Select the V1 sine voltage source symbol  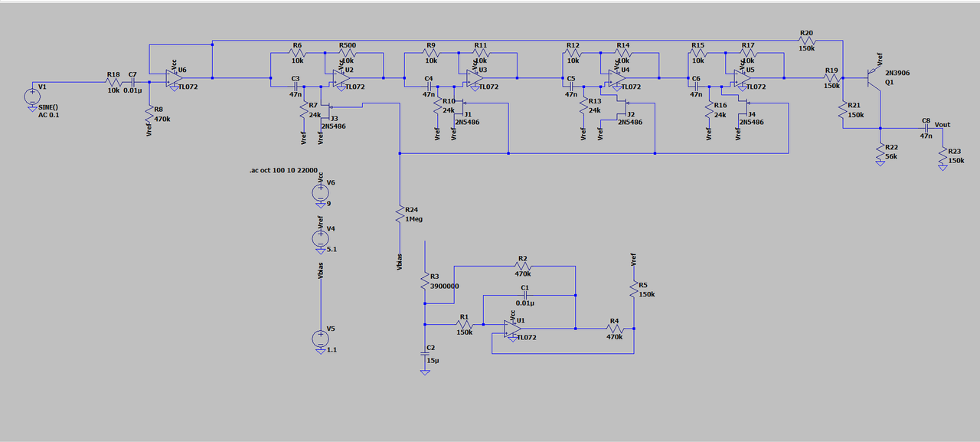[32, 97]
